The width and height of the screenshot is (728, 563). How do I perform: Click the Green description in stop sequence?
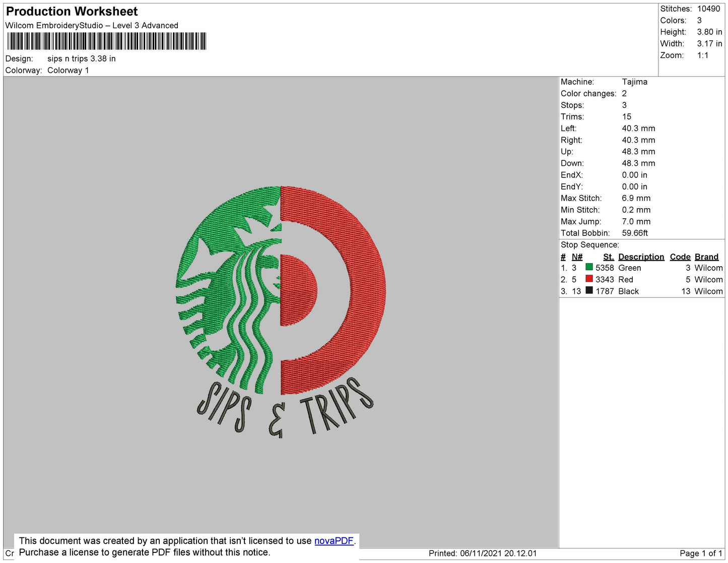630,268
